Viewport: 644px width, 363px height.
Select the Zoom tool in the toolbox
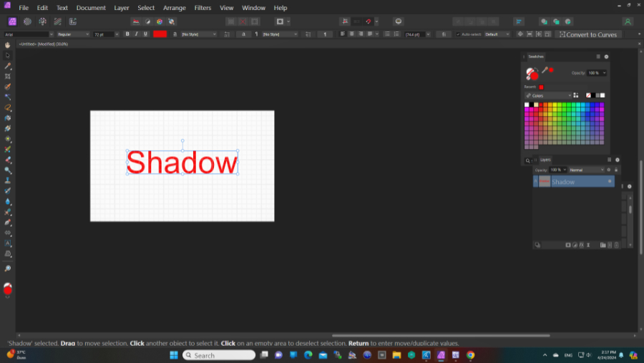(8, 268)
